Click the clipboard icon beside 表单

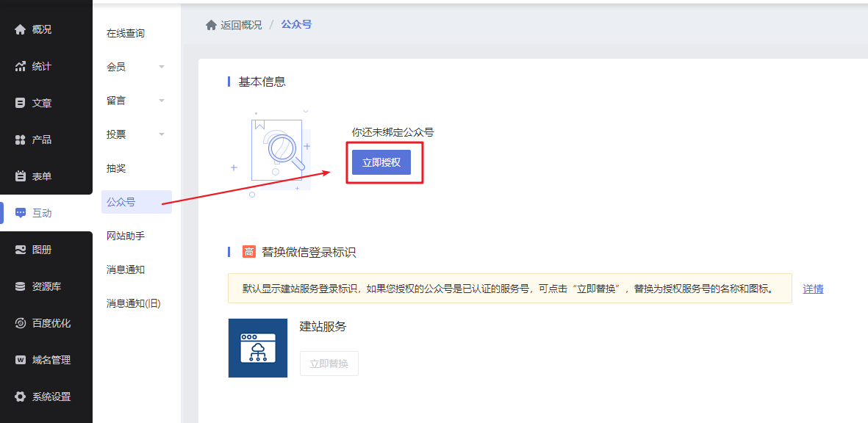(21, 176)
